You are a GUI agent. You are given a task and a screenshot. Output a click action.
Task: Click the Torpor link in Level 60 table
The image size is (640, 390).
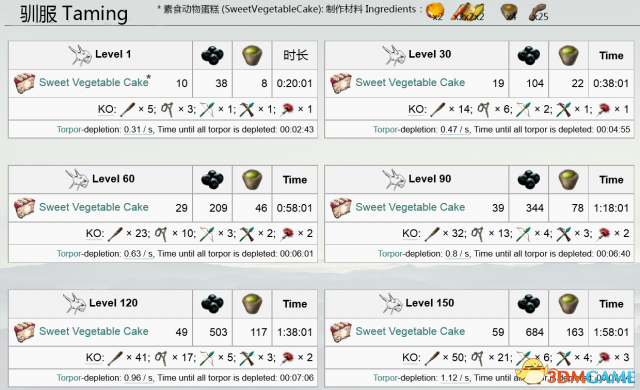pos(69,254)
